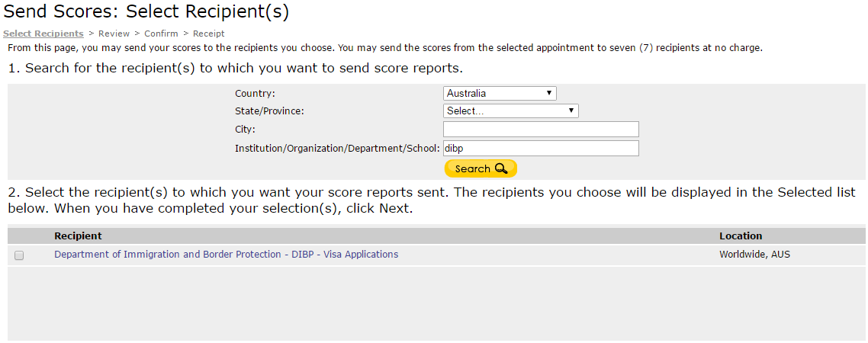
Task: Click the Send Scores page heading
Action: pyautogui.click(x=146, y=11)
